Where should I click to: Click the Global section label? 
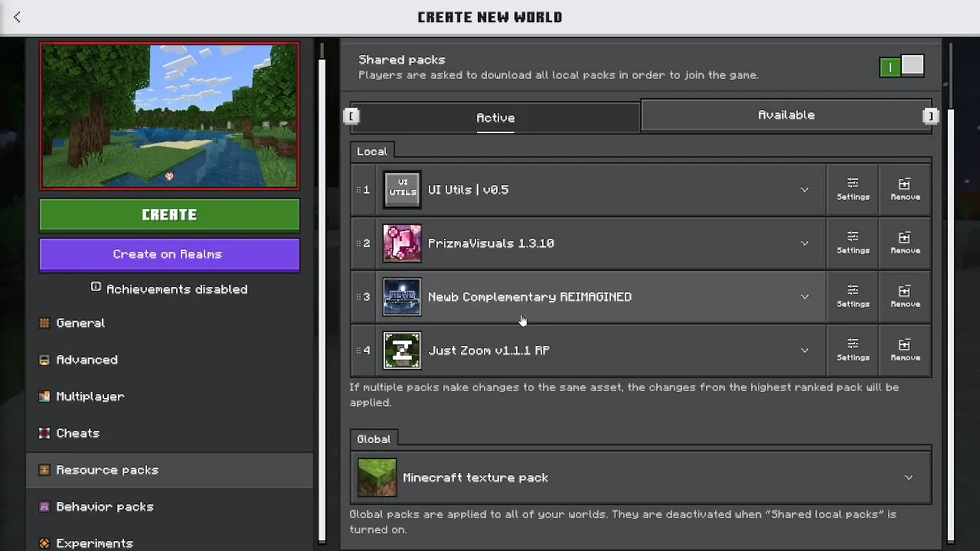pyautogui.click(x=374, y=439)
